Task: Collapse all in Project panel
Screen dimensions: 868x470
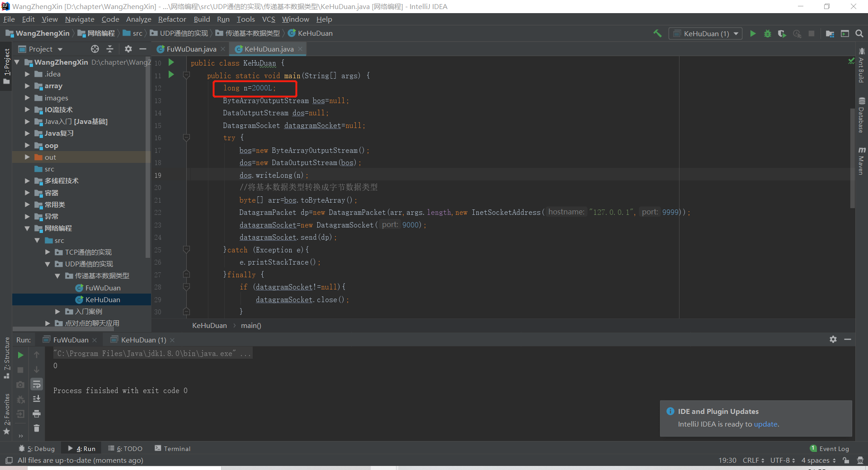Action: click(x=110, y=49)
